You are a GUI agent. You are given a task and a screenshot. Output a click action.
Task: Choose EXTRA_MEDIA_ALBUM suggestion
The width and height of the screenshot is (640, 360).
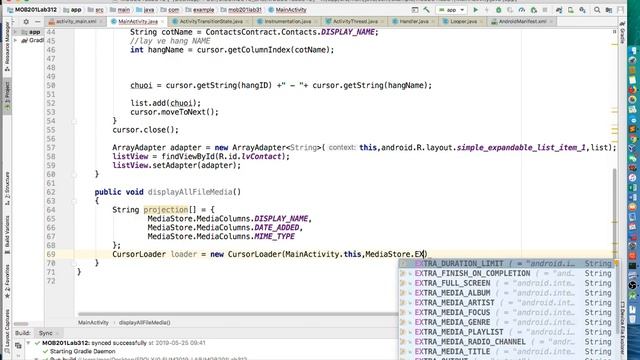[x=506, y=293]
